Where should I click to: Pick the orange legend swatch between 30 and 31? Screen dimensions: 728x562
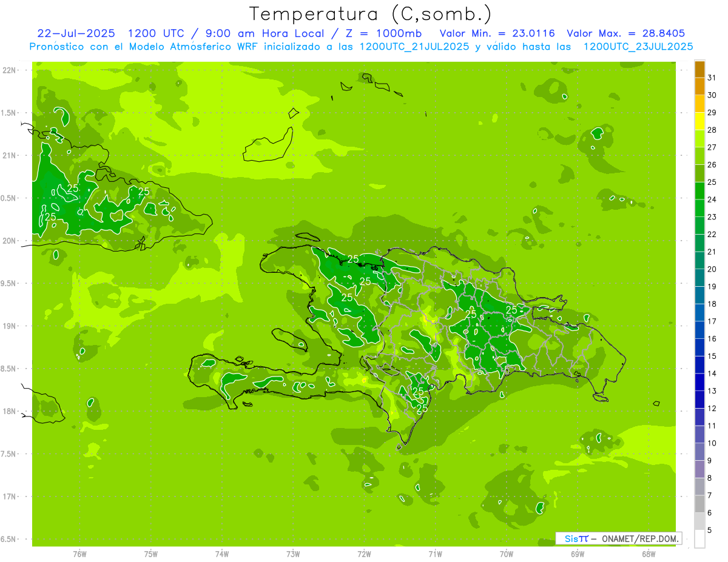(x=699, y=87)
